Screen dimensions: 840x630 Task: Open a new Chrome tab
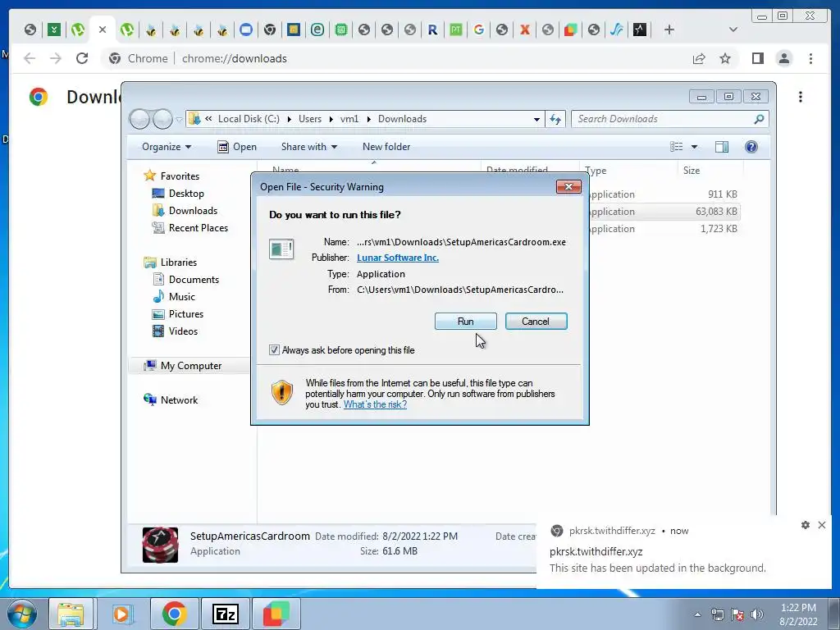click(x=669, y=30)
